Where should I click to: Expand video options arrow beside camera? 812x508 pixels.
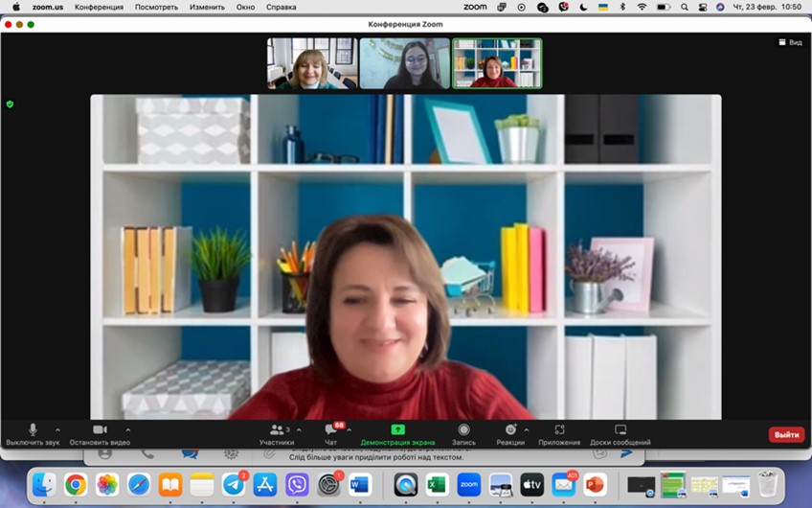128,429
